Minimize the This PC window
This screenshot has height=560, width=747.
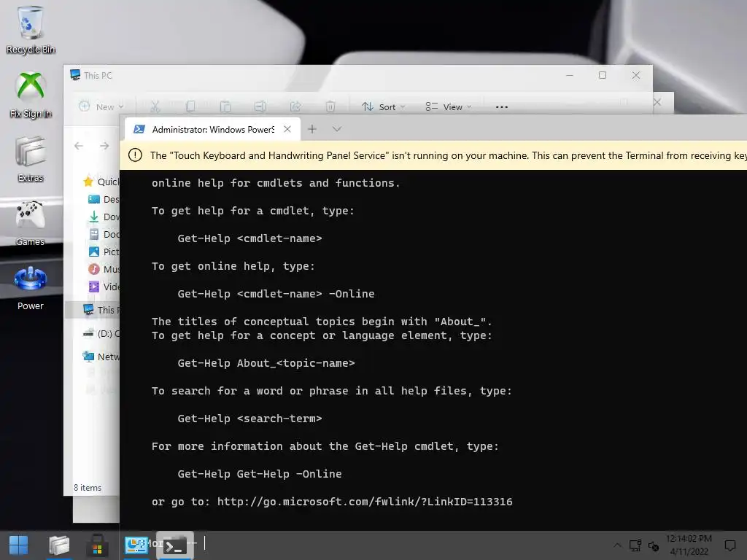tap(569, 75)
